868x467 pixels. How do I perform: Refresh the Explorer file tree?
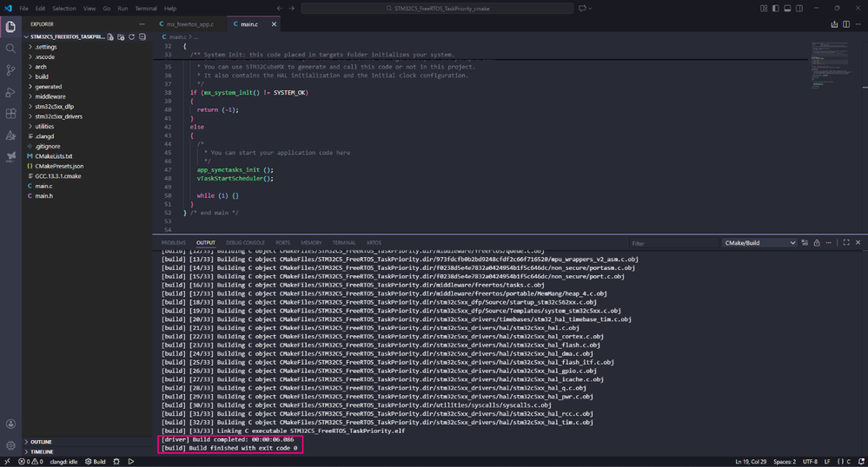coord(132,37)
